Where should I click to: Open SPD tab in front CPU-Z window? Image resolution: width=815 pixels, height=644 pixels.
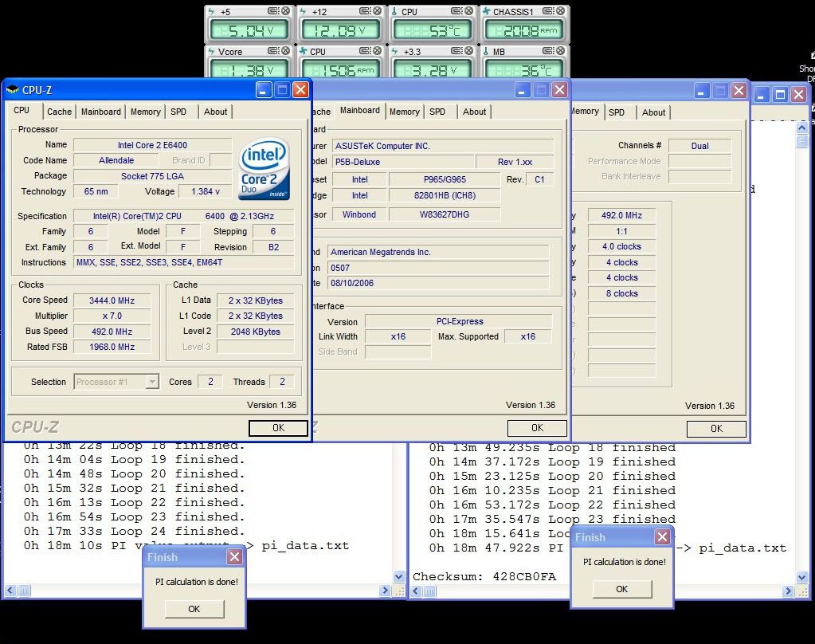point(178,112)
